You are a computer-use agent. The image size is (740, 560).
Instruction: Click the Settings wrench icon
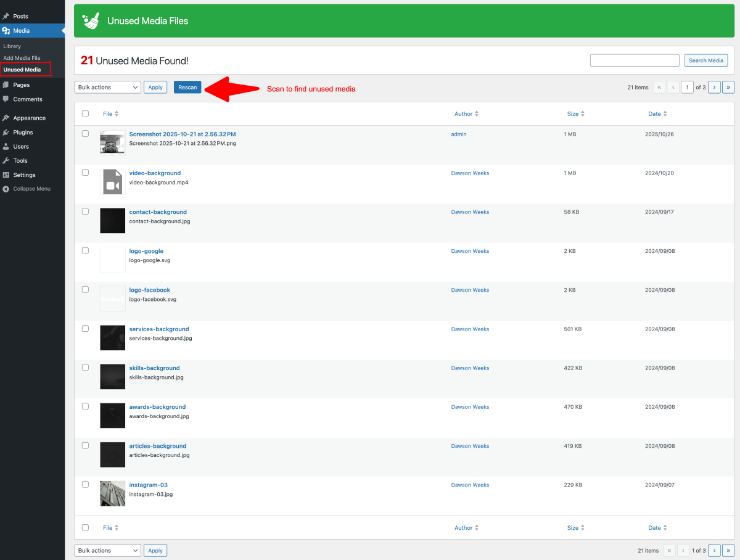tap(7, 175)
